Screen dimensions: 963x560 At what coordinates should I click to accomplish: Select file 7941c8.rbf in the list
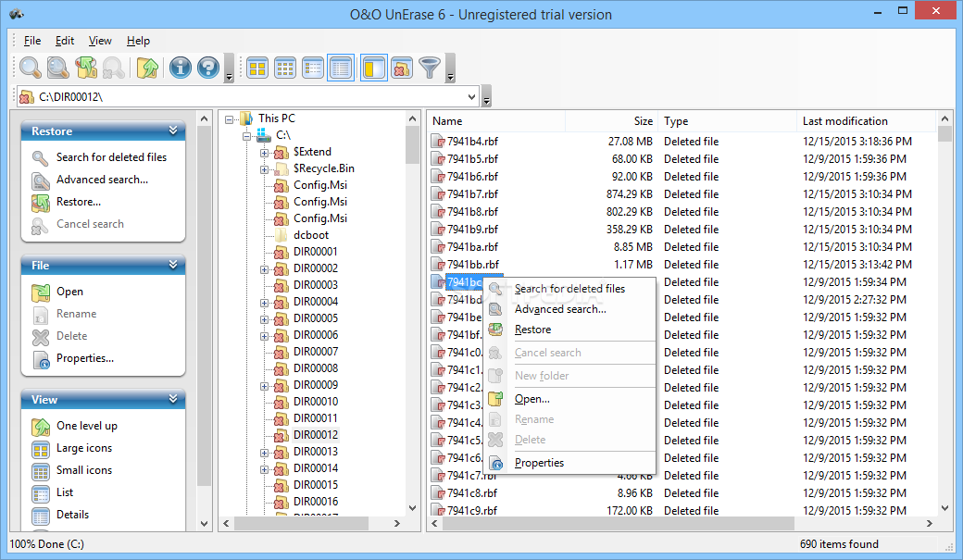click(x=472, y=493)
